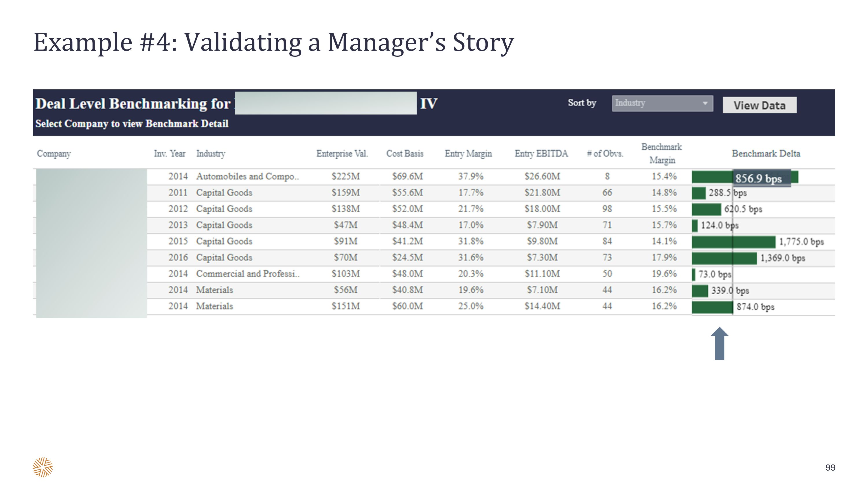868x488 pixels.
Task: Click the Inv. Year column header
Action: click(170, 154)
